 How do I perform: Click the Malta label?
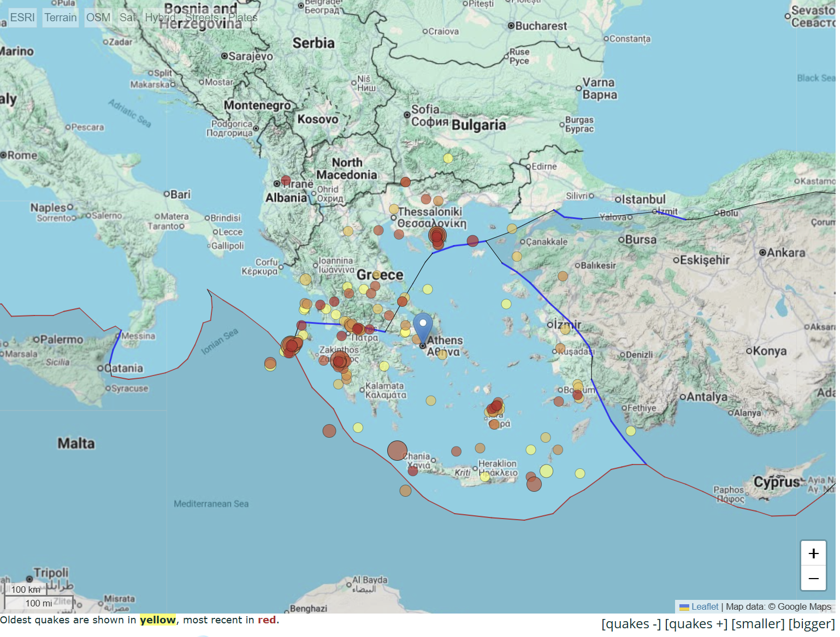pos(76,443)
